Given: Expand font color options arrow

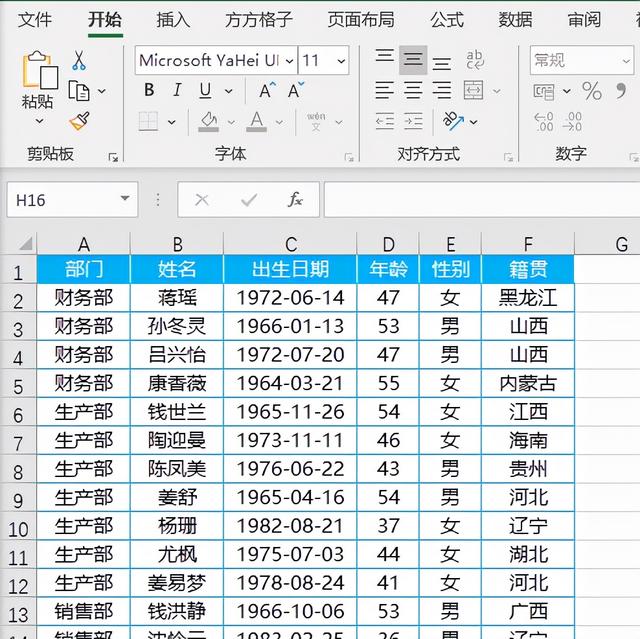Looking at the screenshot, I should click(x=279, y=122).
